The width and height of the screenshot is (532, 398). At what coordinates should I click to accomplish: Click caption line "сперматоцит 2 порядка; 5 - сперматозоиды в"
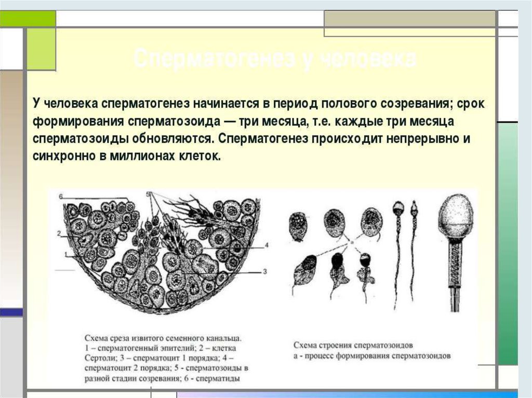(x=166, y=368)
